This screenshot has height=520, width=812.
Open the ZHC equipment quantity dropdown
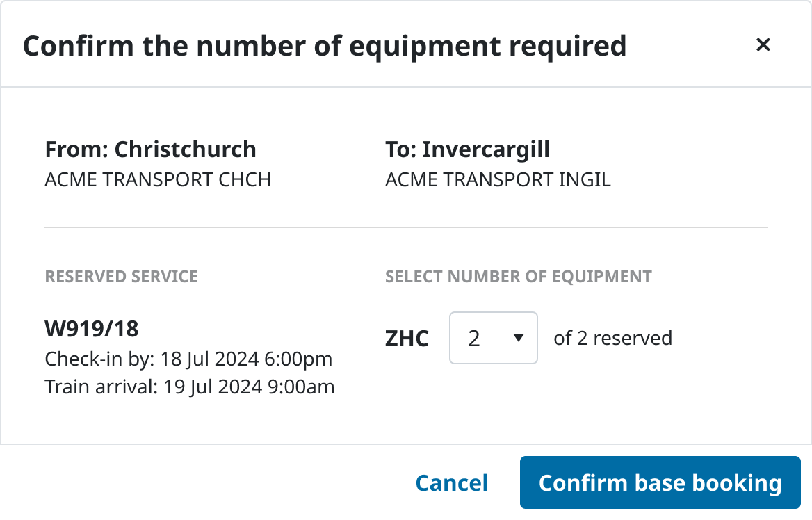click(493, 338)
